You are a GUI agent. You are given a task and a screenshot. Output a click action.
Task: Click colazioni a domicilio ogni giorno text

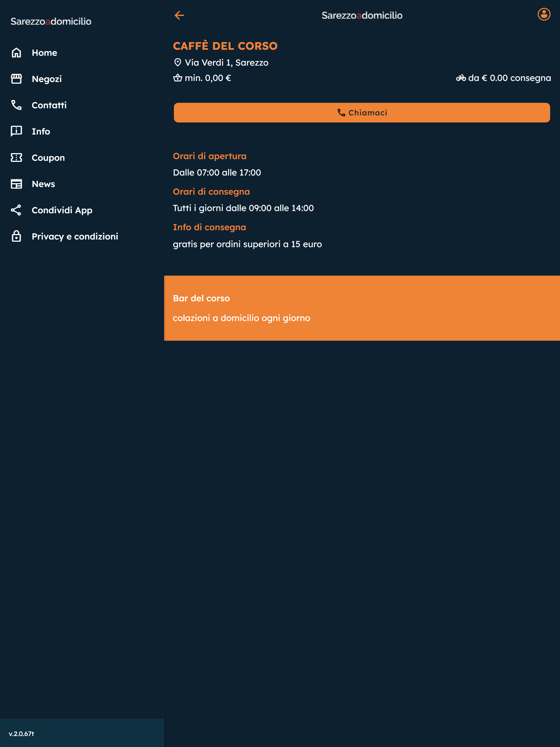241,318
